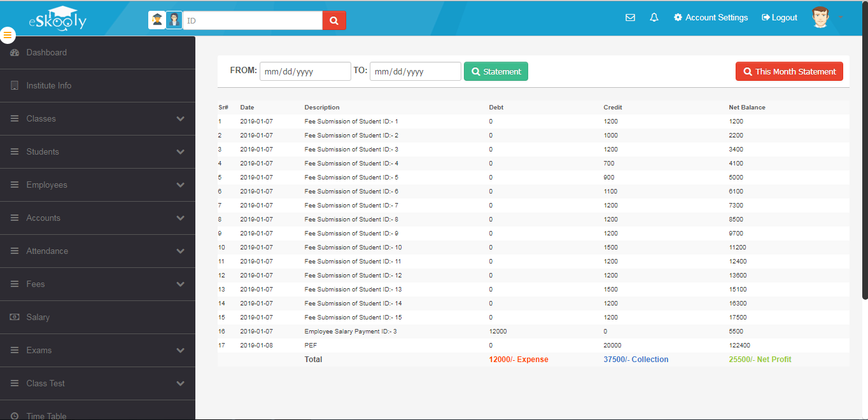Open the Fees menu item
The height and width of the screenshot is (420, 868).
pyautogui.click(x=97, y=284)
